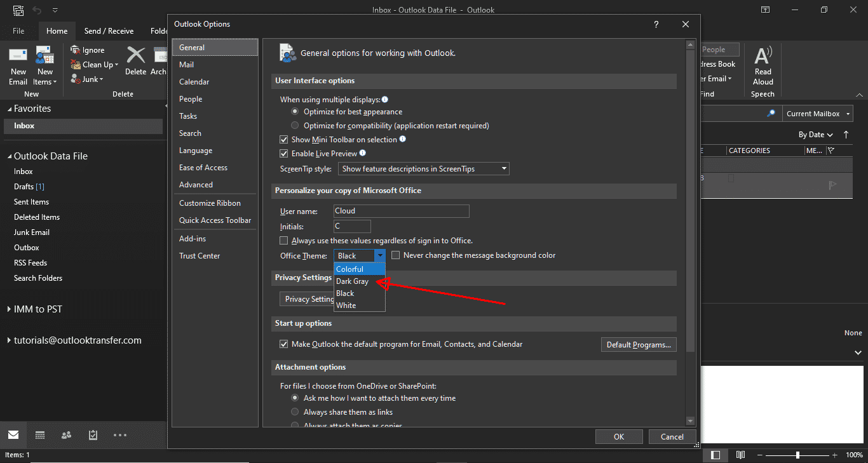This screenshot has height=463, width=868.
Task: Open the ScreenTip style dropdown
Action: point(424,169)
